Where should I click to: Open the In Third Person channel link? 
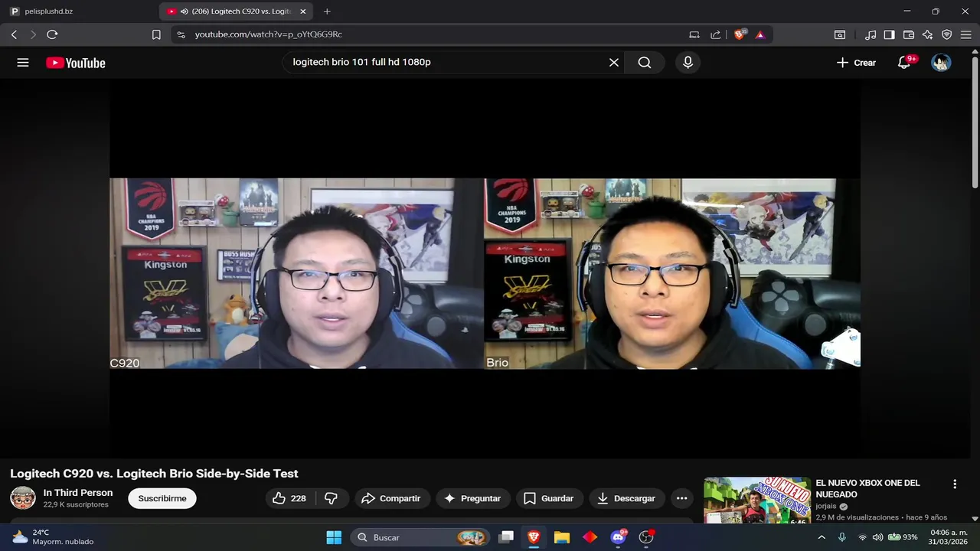coord(78,493)
